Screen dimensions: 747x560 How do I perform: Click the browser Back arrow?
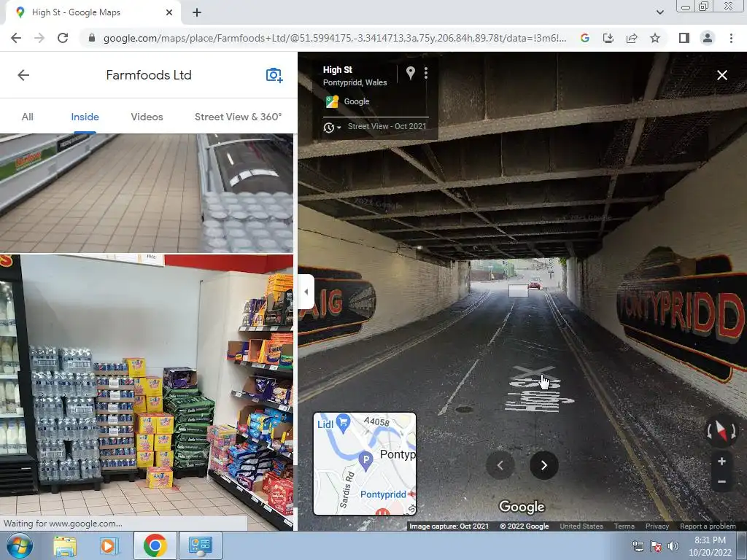tap(16, 38)
